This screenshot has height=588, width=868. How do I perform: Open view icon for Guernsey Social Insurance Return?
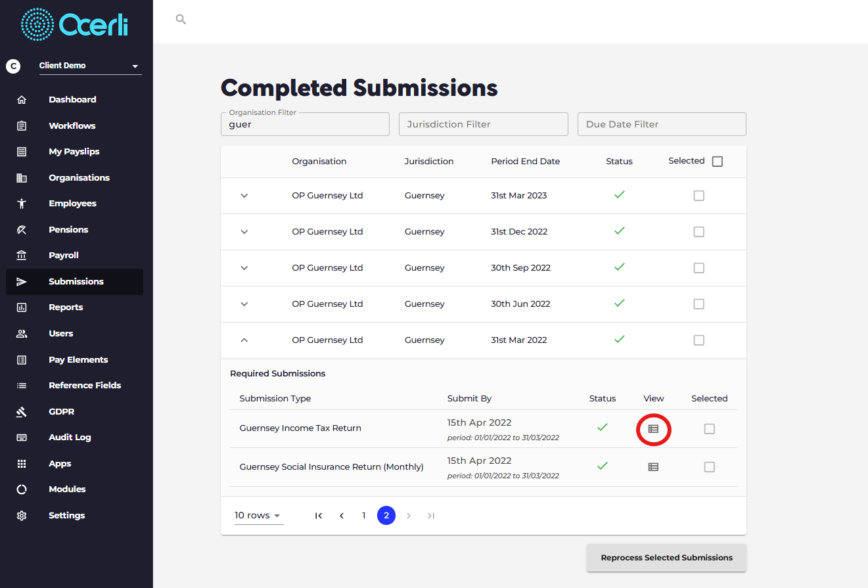pos(653,467)
